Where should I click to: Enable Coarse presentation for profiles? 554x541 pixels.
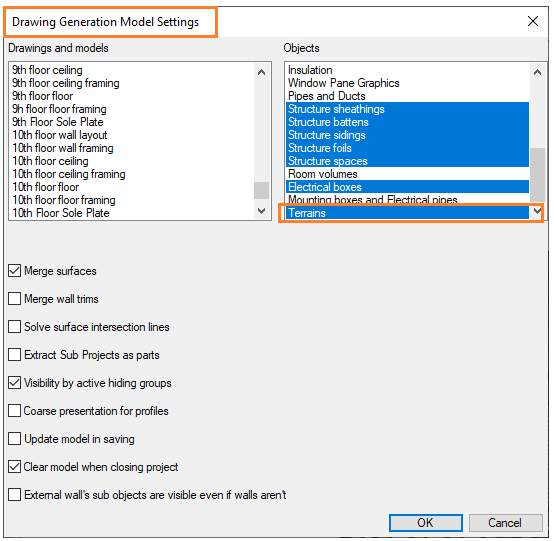point(14,411)
